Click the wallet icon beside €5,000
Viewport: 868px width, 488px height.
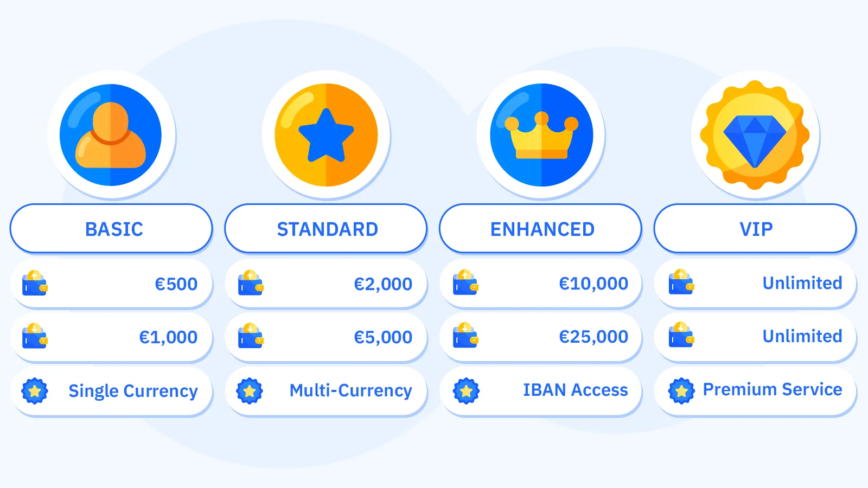click(251, 336)
